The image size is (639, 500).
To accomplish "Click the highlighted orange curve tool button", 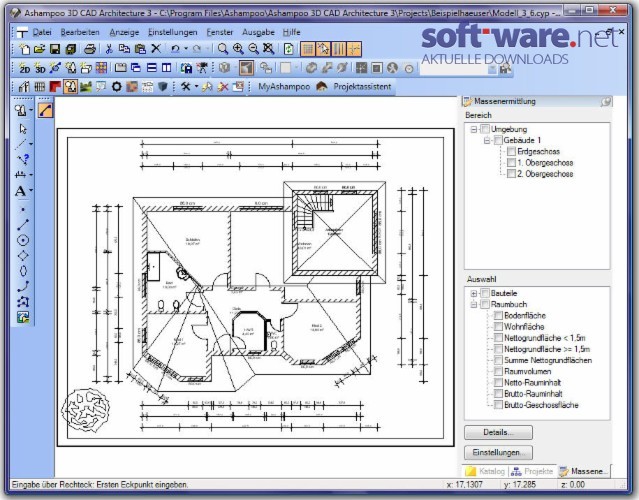I will pos(45,110).
